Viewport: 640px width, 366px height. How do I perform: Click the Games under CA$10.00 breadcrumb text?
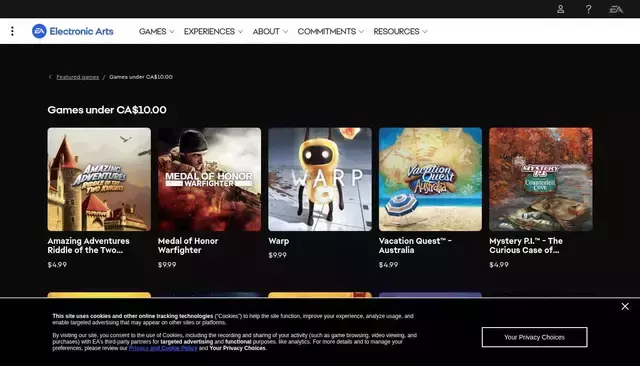(141, 77)
